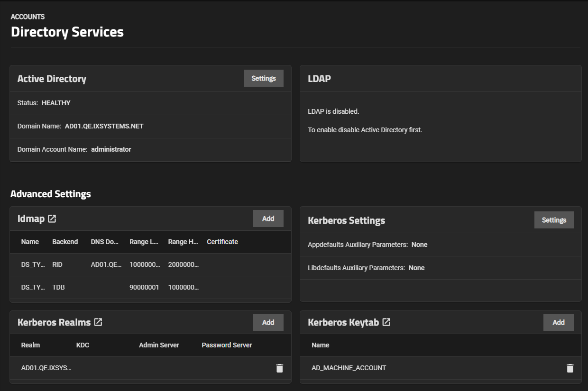Add a new Idmap entry
The width and height of the screenshot is (588, 391).
268,219
